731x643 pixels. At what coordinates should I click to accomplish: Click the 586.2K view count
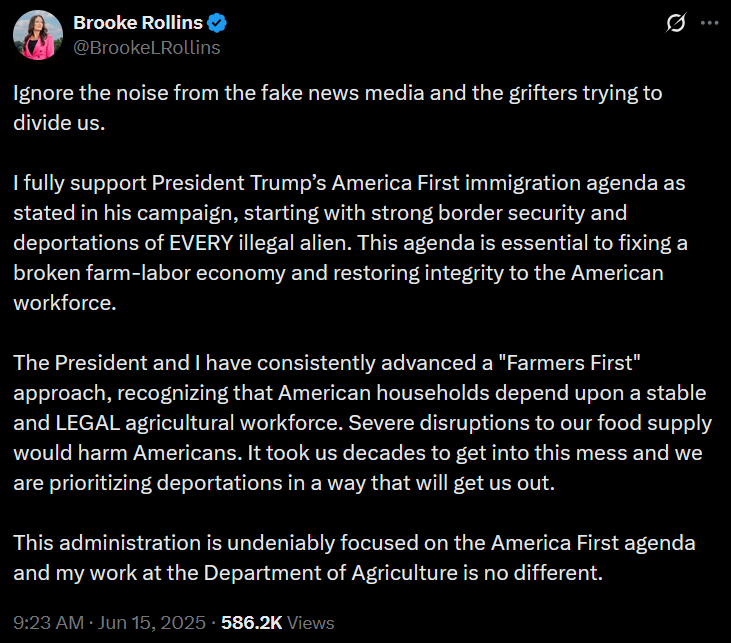[x=252, y=623]
